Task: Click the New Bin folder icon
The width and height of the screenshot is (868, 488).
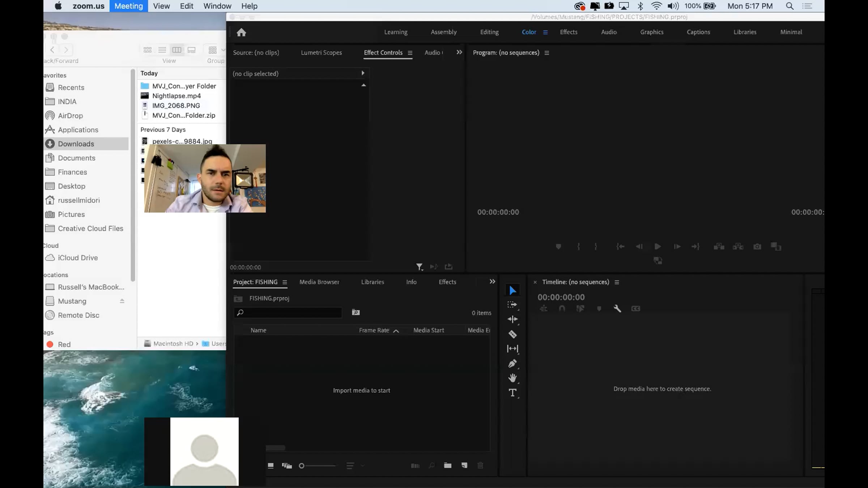Action: (x=447, y=466)
